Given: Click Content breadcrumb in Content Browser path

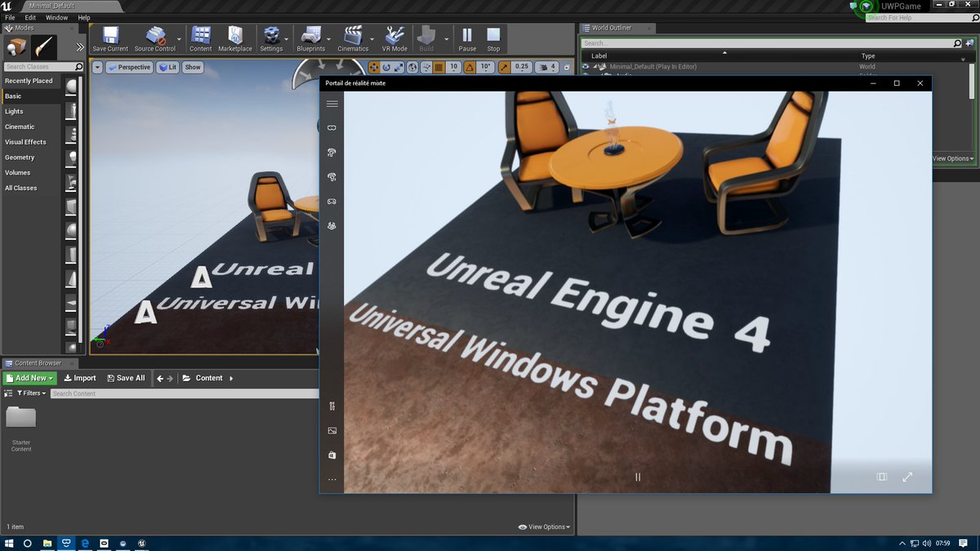Looking at the screenshot, I should 209,378.
